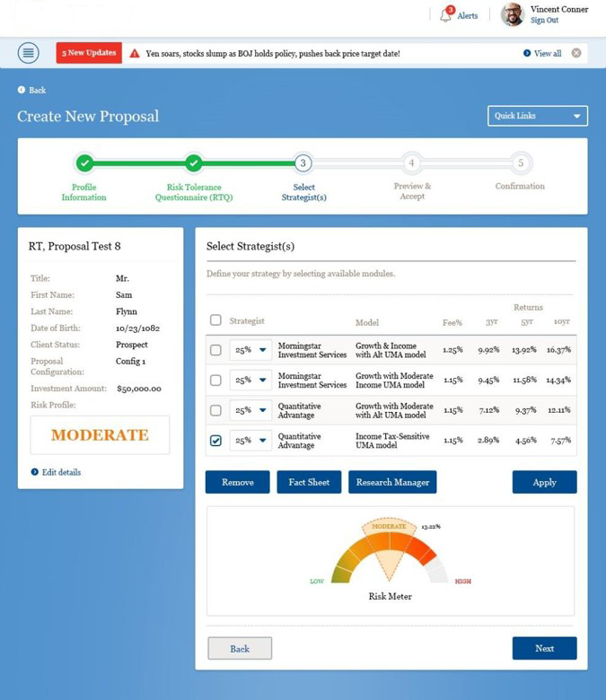Click Vincent Conner's profile avatar
The width and height of the screenshot is (606, 700).
(513, 14)
